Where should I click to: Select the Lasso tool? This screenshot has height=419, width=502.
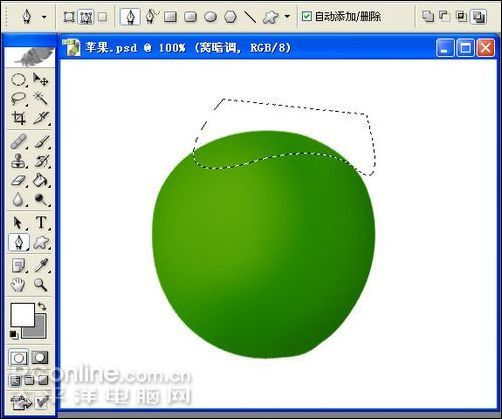(x=18, y=99)
